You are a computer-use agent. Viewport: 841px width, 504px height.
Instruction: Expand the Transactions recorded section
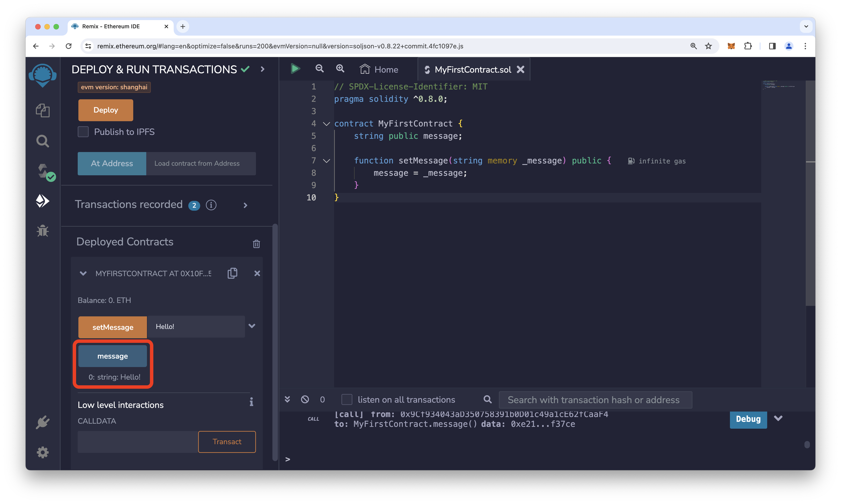245,205
